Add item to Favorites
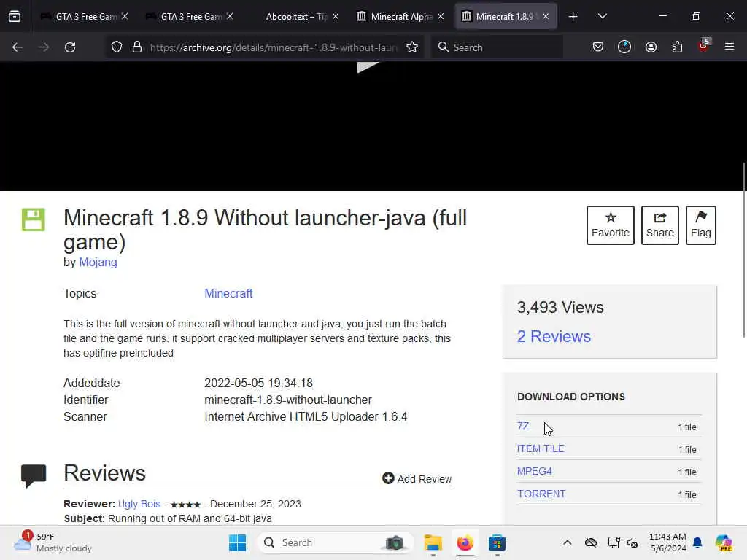The image size is (747, 560). (x=611, y=225)
